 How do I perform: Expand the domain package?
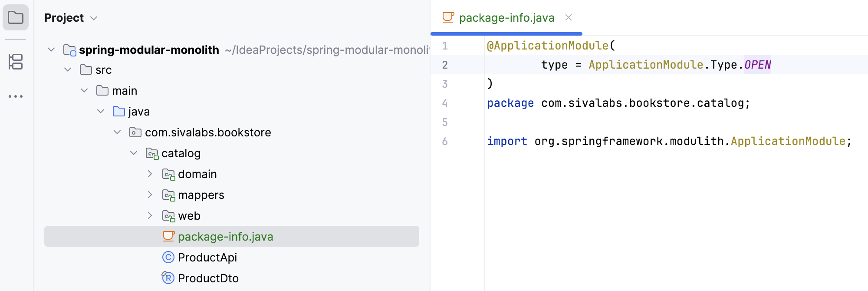click(x=150, y=174)
